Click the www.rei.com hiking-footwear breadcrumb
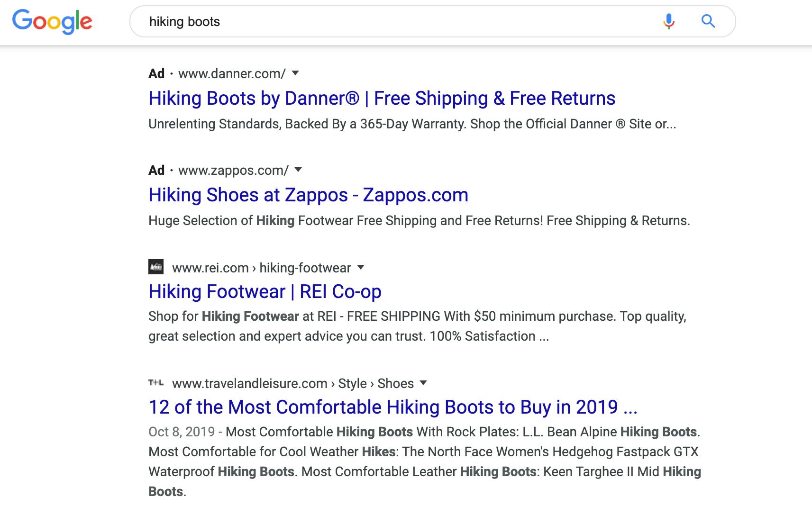This screenshot has height=524, width=812. click(x=261, y=268)
